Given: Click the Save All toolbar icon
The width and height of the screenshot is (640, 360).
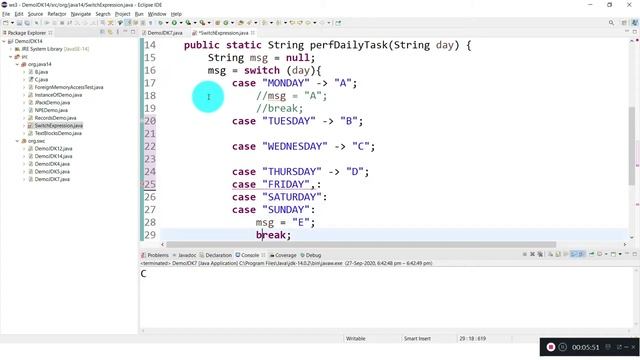Looking at the screenshot, I should point(27,23).
